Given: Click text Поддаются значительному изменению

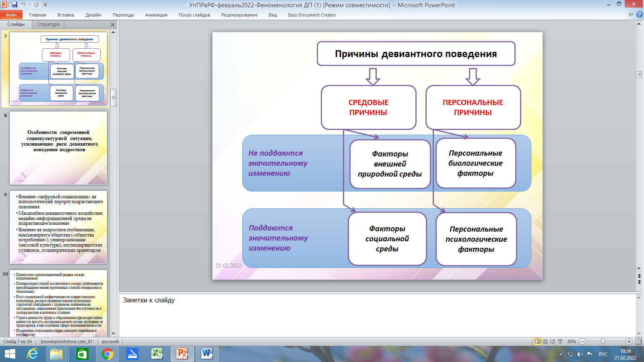Looking at the screenshot, I should [x=278, y=238].
